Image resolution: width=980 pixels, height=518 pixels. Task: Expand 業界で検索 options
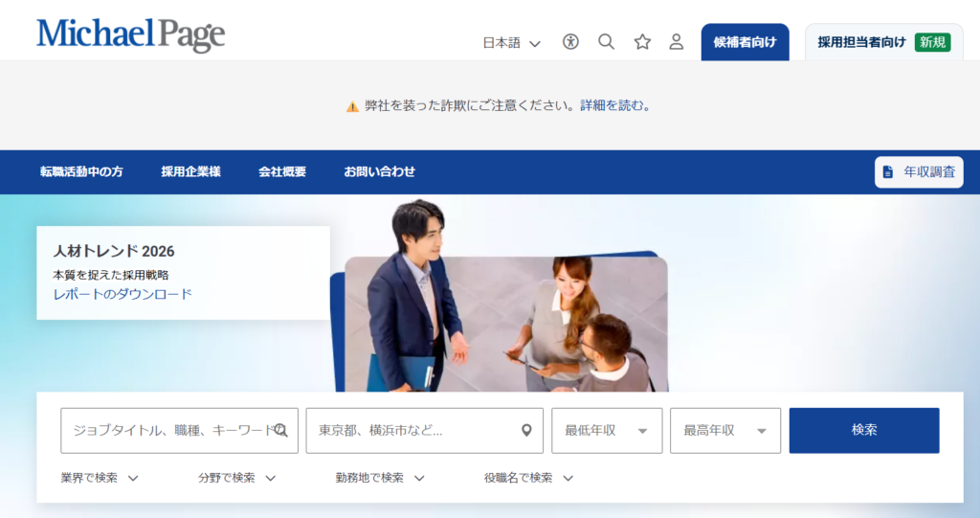tap(100, 478)
